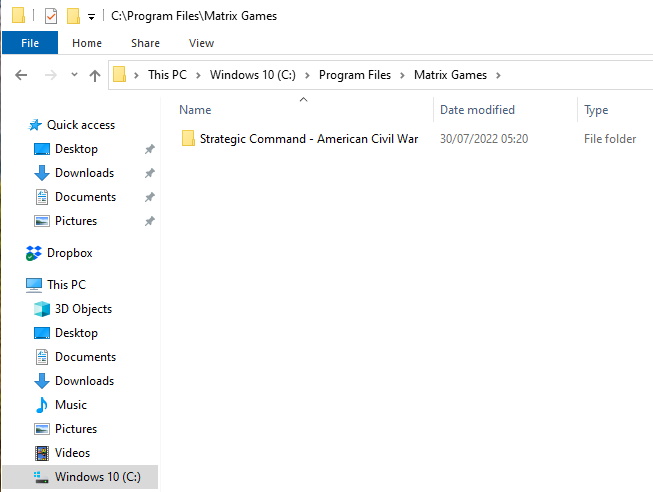Image resolution: width=653 pixels, height=492 pixels.
Task: Click the Windows 10 (C:) drive icon
Action: pos(41,477)
